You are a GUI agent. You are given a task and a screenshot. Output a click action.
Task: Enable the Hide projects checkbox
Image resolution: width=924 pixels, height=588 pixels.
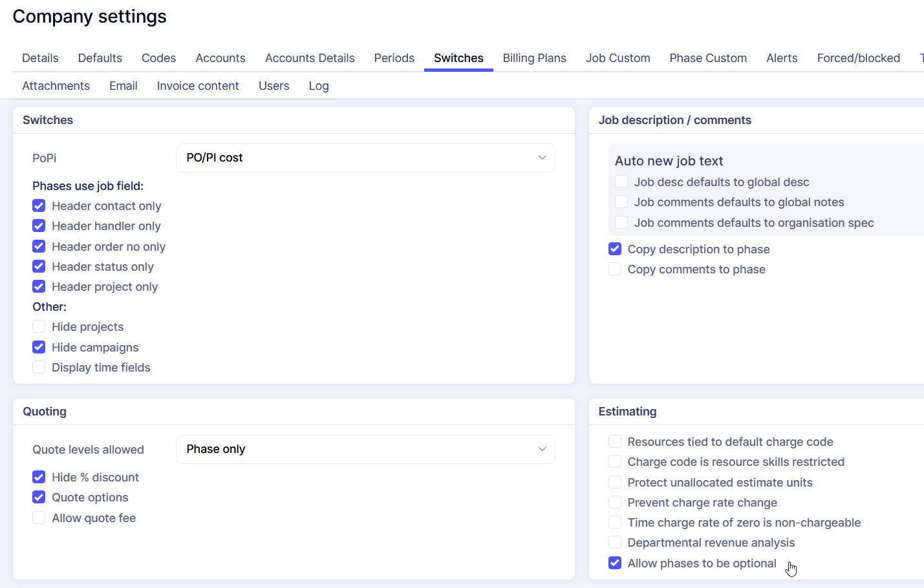point(39,327)
